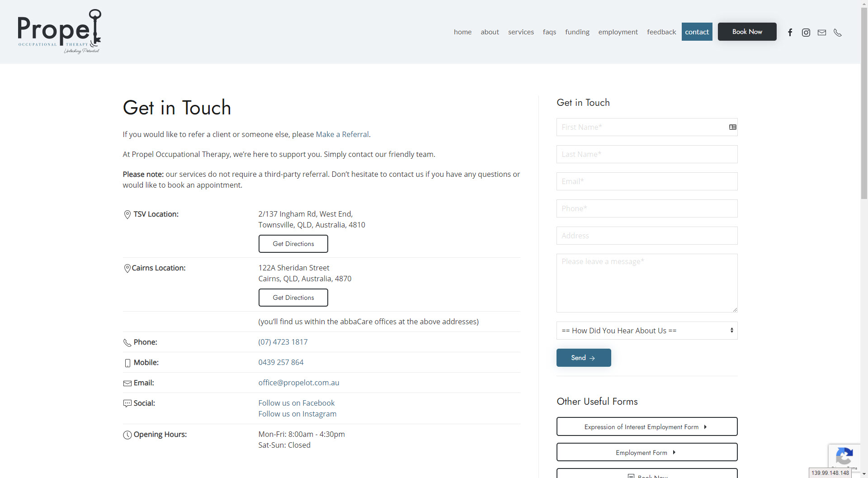Click the page vertical scrollbar thumb
868x478 pixels.
(x=864, y=104)
